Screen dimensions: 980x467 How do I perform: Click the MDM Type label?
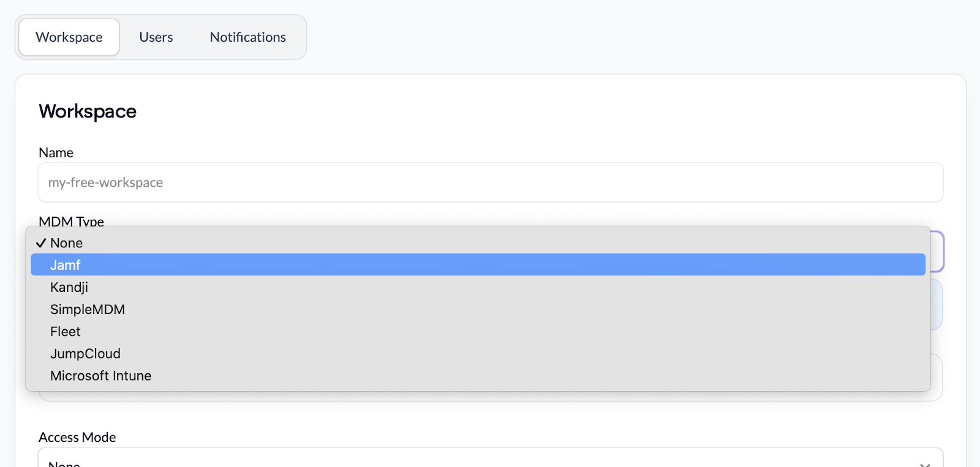click(x=71, y=221)
